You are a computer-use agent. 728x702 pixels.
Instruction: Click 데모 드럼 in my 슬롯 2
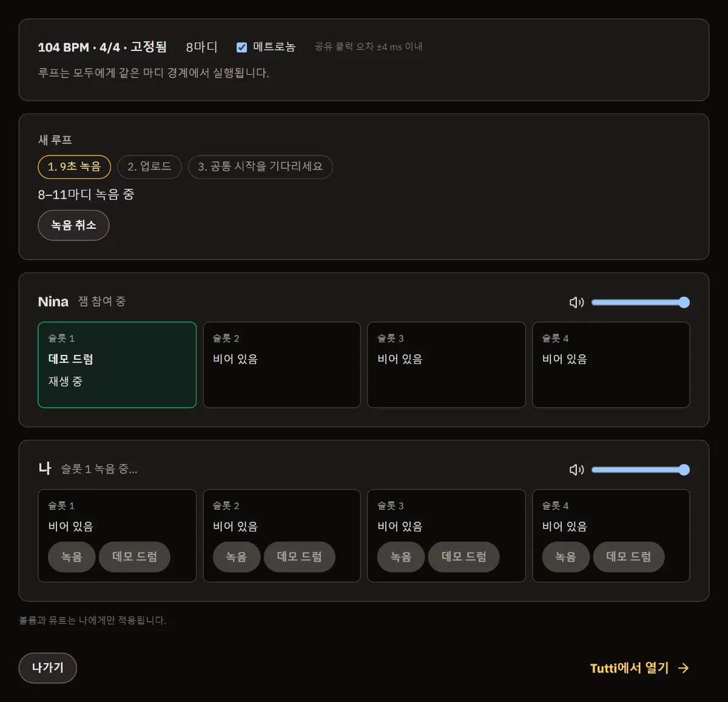299,557
